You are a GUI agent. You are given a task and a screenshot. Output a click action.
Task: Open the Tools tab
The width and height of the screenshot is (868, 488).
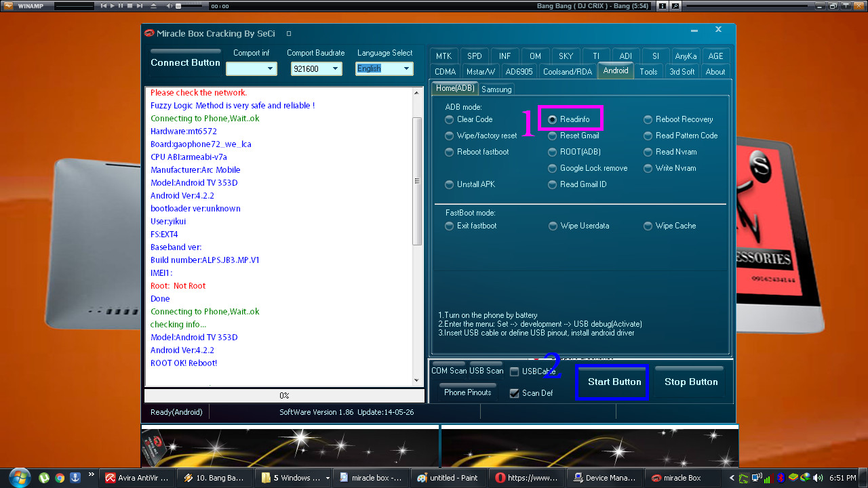click(648, 71)
